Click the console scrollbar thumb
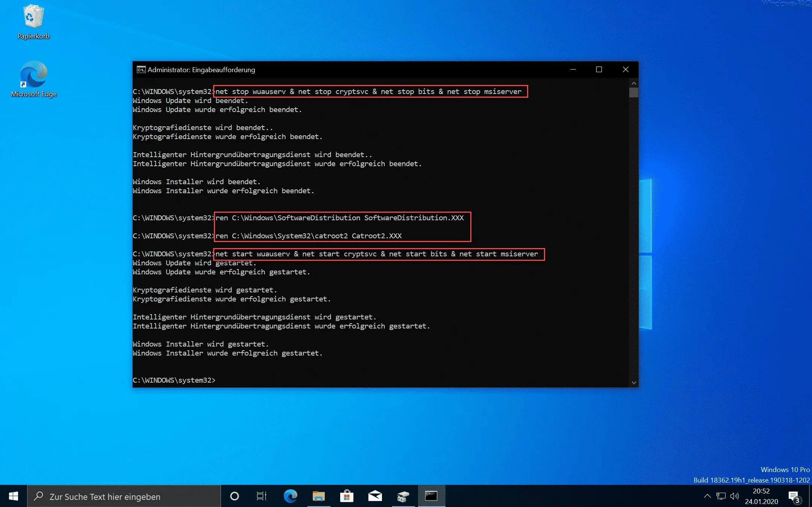This screenshot has height=507, width=812. 634,92
